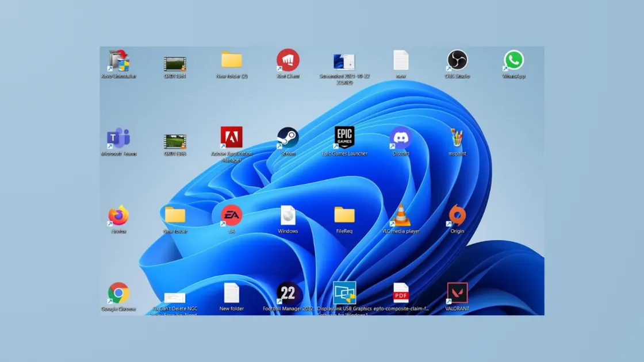
Task: Open Adobe Application Manager
Action: [231, 138]
